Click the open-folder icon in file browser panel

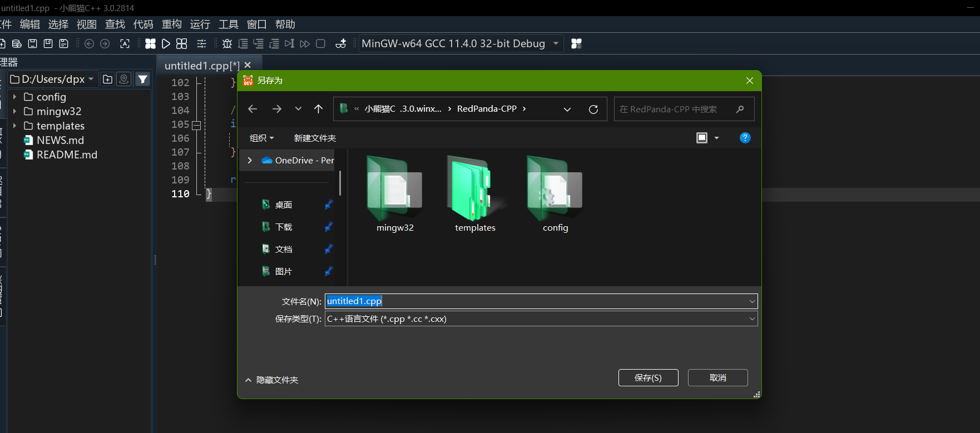point(108,79)
